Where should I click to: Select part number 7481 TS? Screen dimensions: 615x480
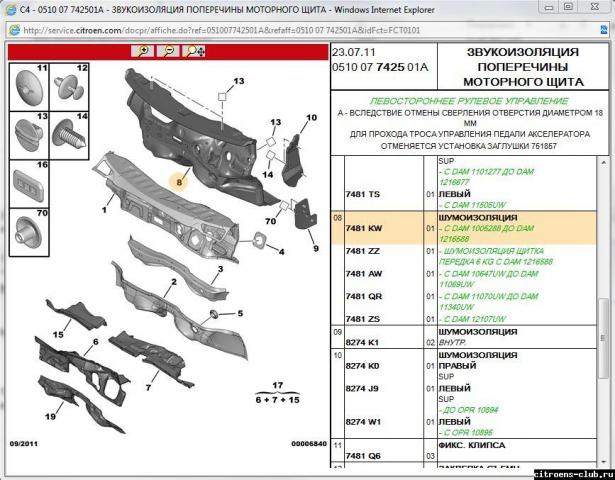click(363, 194)
